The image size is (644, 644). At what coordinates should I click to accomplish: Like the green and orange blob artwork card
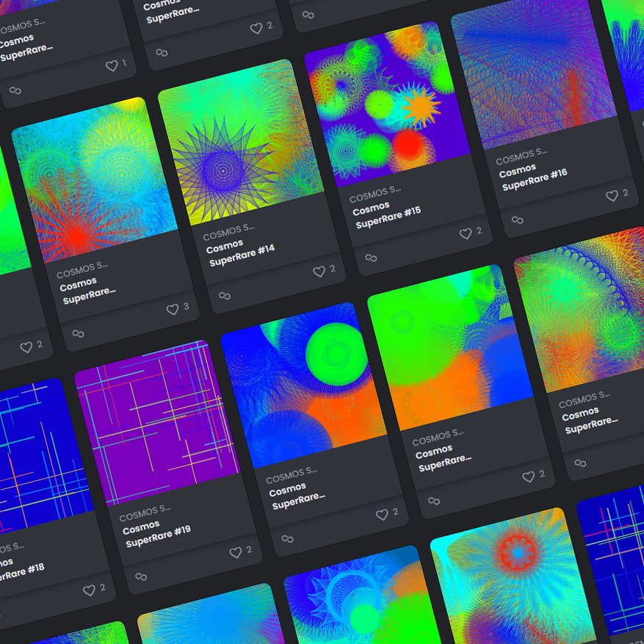pos(528,477)
